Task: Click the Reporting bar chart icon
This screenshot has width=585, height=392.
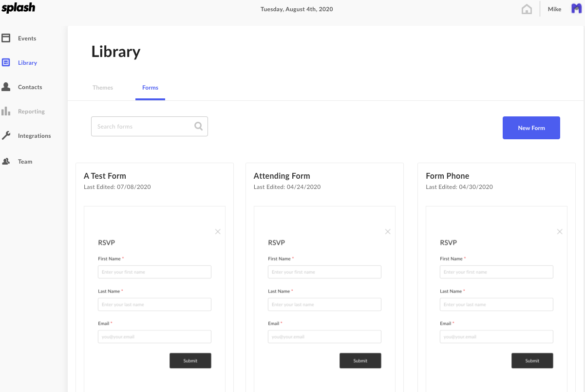Action: 6,111
